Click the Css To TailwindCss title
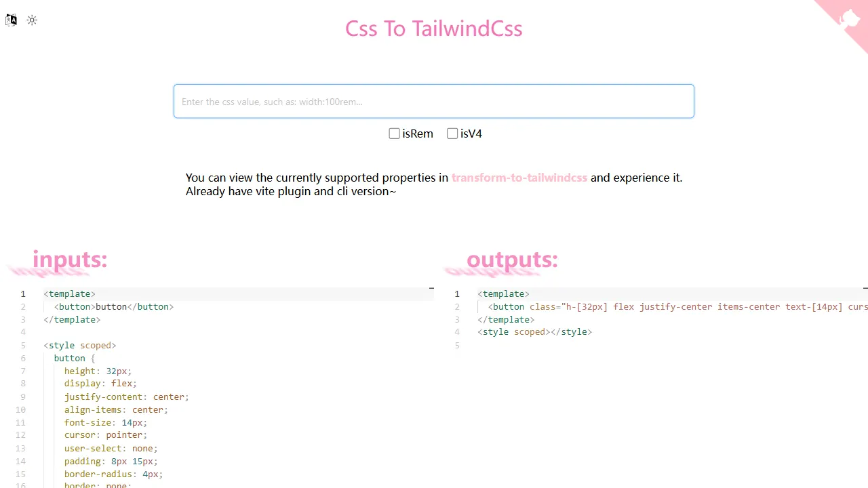The image size is (868, 488). pyautogui.click(x=434, y=28)
